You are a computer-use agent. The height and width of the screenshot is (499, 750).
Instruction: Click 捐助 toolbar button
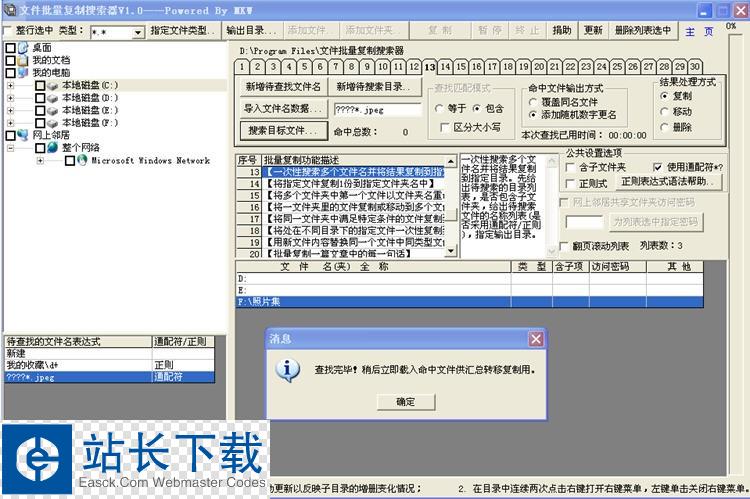click(562, 31)
